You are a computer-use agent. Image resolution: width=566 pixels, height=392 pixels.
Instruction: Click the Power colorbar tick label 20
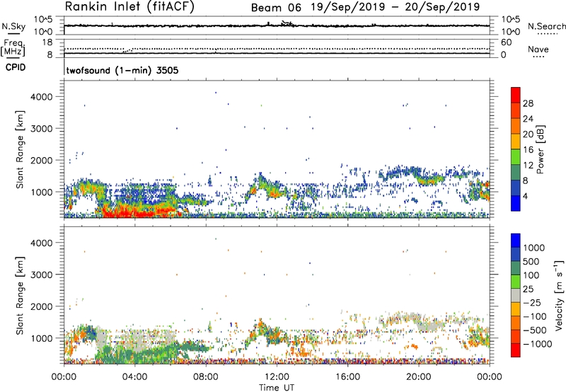528,134
